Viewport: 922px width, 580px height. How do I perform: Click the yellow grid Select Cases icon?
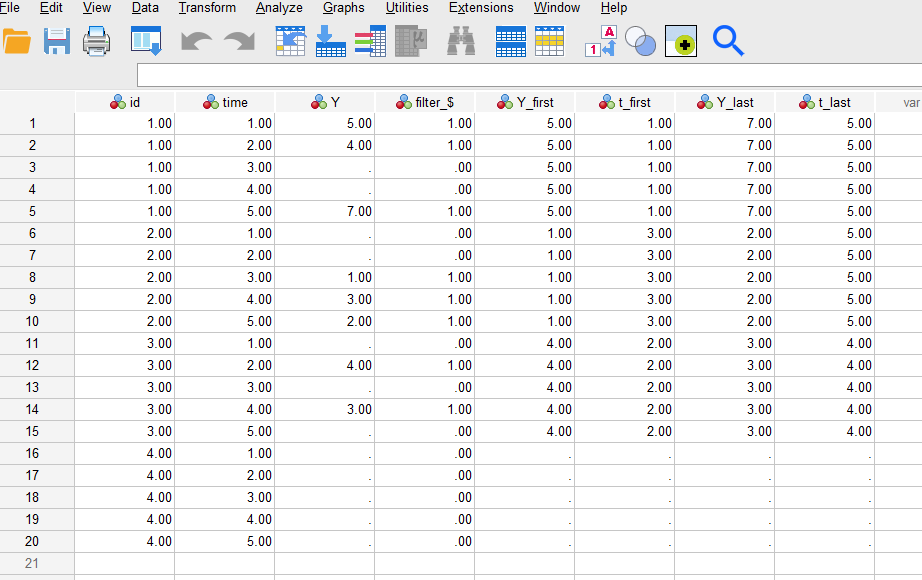(550, 41)
